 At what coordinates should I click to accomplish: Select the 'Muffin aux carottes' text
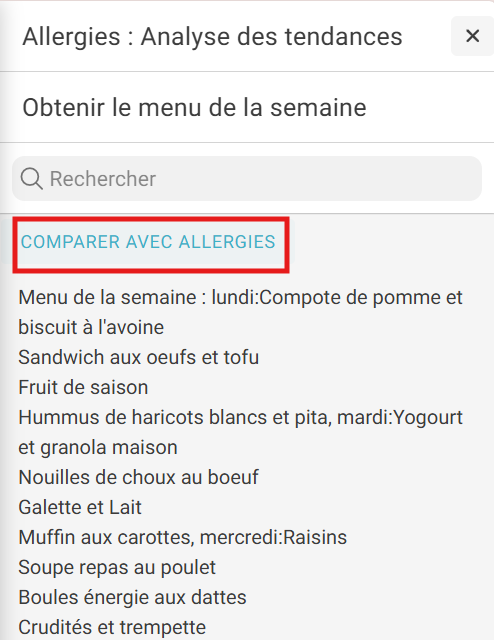pyautogui.click(x=106, y=537)
